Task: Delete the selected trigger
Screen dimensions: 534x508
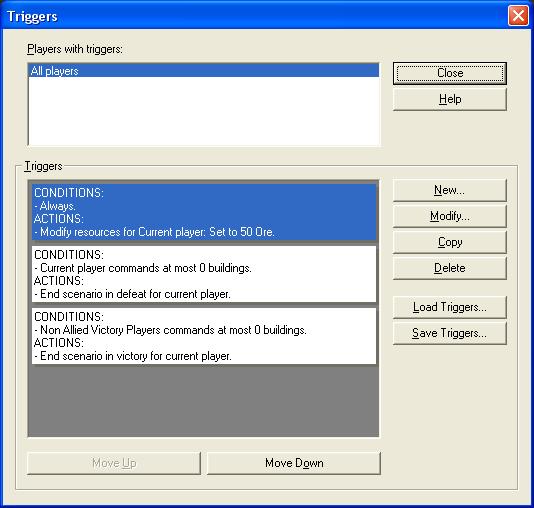Action: coord(450,268)
